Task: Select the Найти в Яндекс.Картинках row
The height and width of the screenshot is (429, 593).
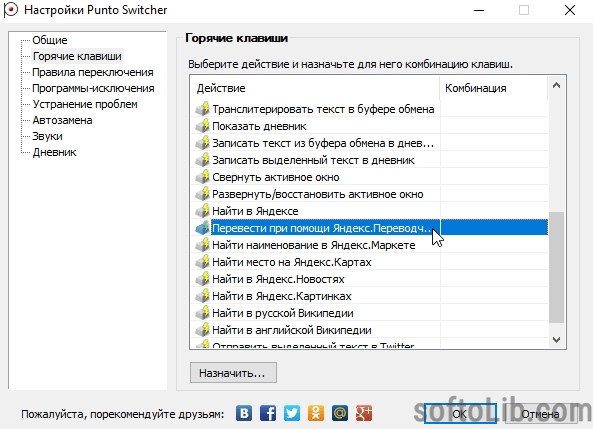Action: [x=369, y=296]
